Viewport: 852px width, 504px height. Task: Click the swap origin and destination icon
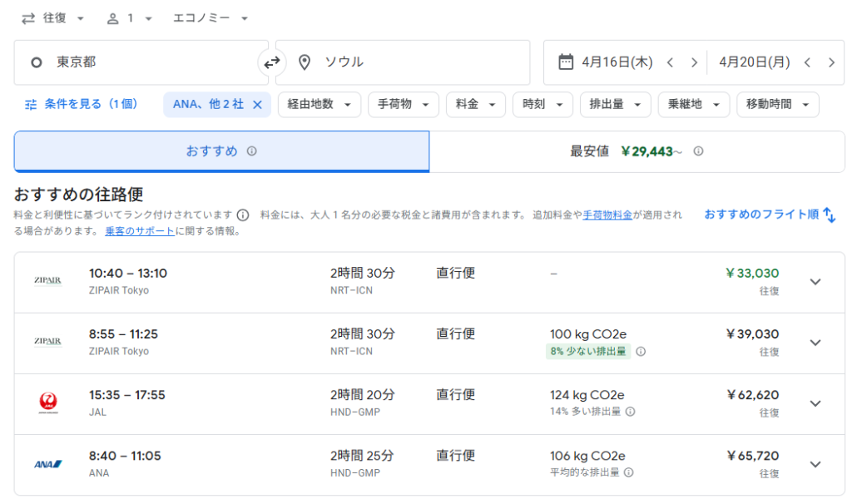tap(272, 62)
